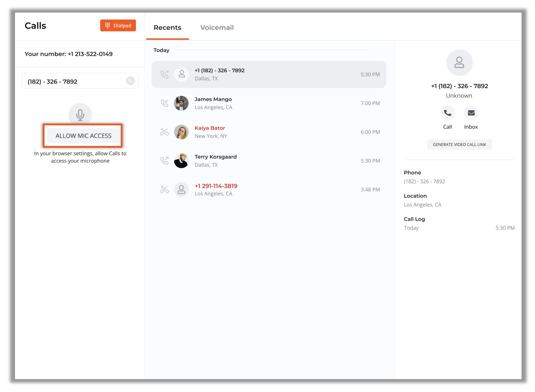Viewport: 535px width, 392px height.
Task: Open +1 291-114-3819 missed call entry
Action: (x=269, y=190)
